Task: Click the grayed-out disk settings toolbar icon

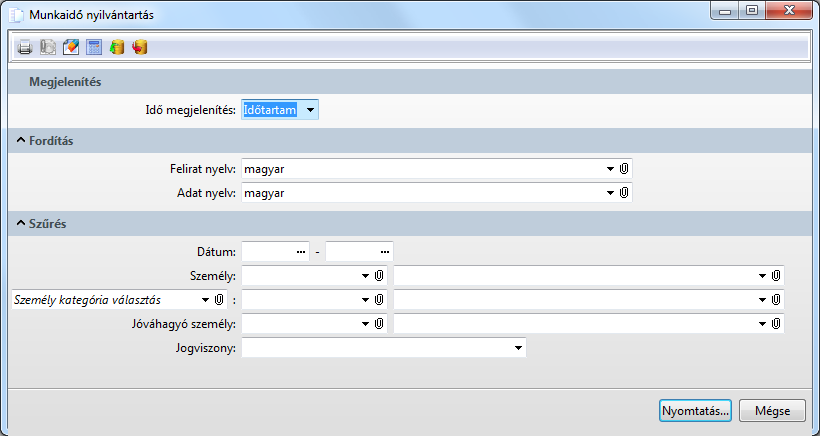Action: (x=48, y=48)
